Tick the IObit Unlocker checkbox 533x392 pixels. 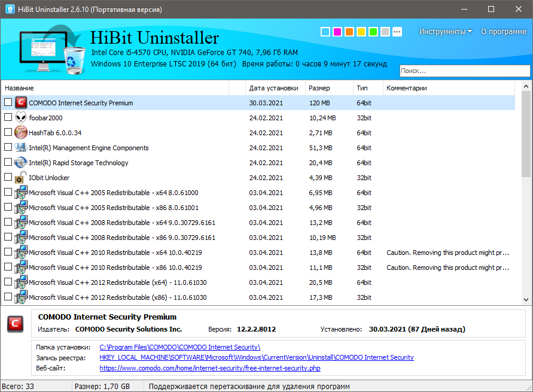8,178
